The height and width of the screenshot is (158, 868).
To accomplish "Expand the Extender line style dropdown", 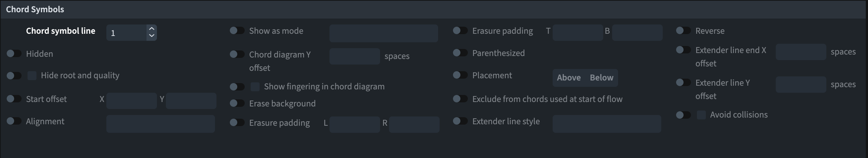I will pyautogui.click(x=607, y=124).
